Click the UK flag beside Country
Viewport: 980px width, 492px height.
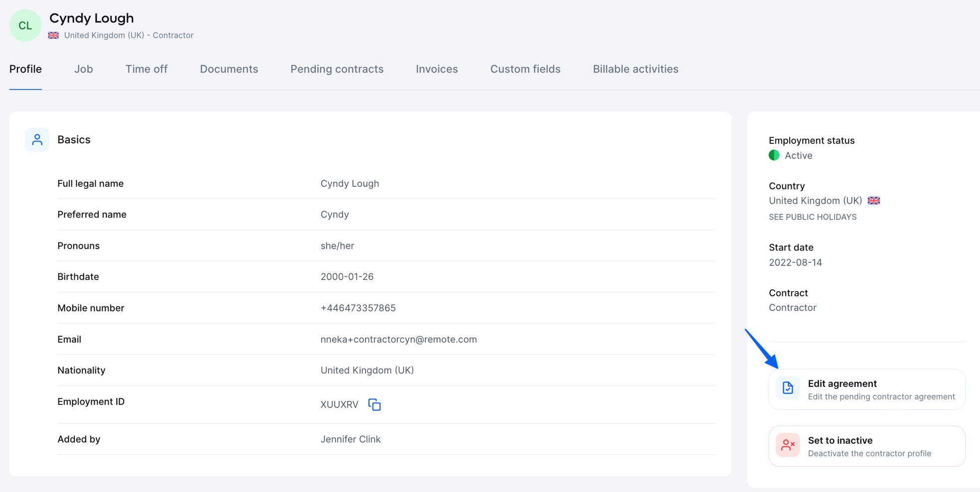[x=874, y=201]
